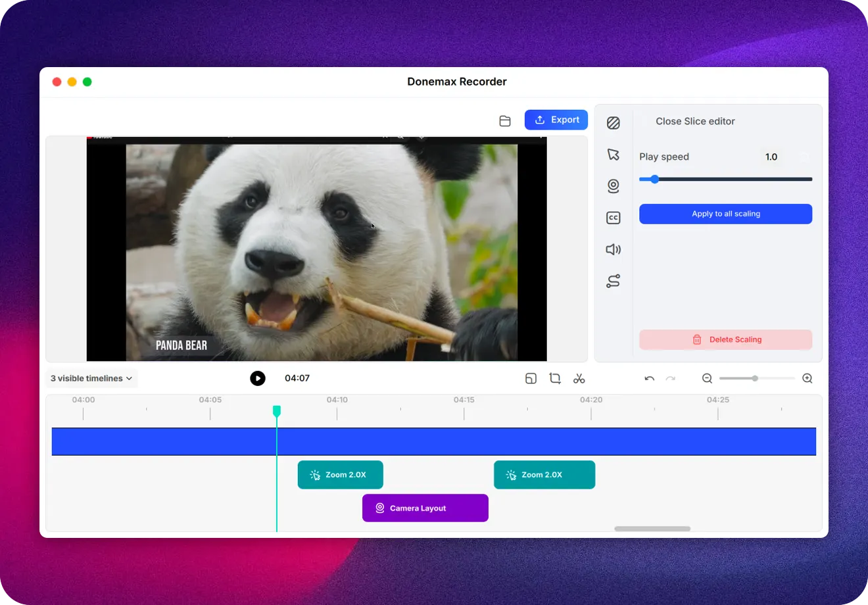This screenshot has height=605, width=868.
Task: Click the 04:07 current time display
Action: [297, 378]
